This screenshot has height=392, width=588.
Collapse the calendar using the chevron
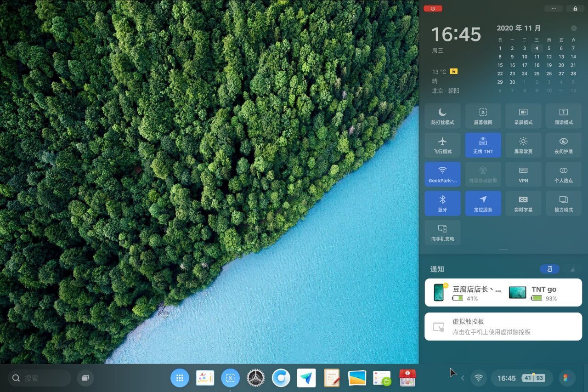pyautogui.click(x=574, y=28)
